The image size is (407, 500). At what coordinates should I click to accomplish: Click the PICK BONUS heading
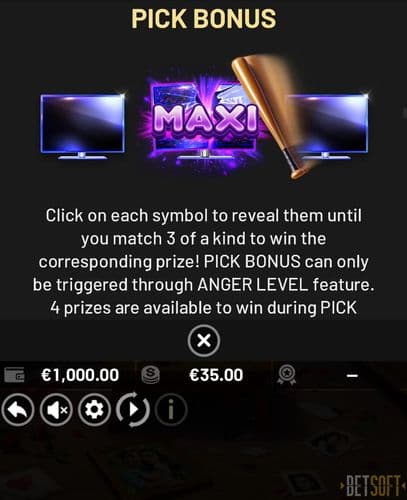coord(204,19)
